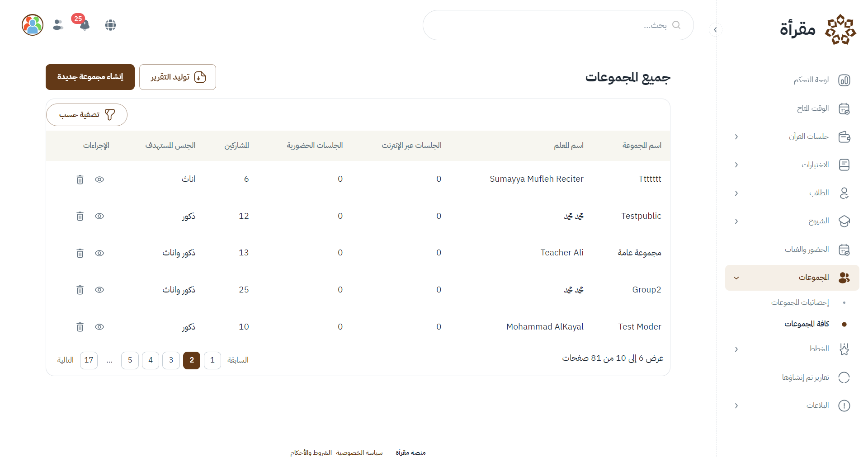Go to page 3 in pagination

pos(171,360)
